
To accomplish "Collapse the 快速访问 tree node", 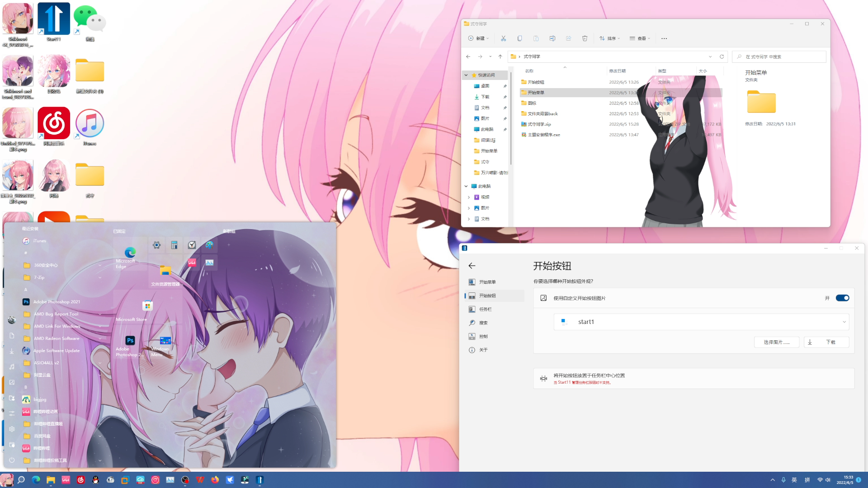I will point(466,75).
